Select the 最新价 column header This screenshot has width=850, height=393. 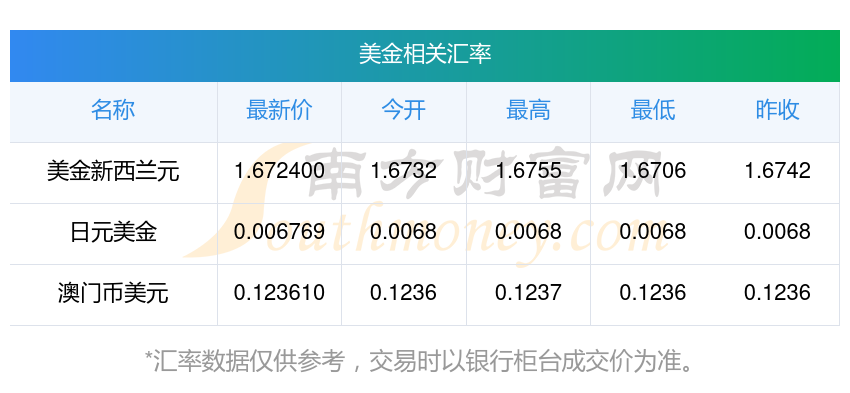(x=279, y=110)
